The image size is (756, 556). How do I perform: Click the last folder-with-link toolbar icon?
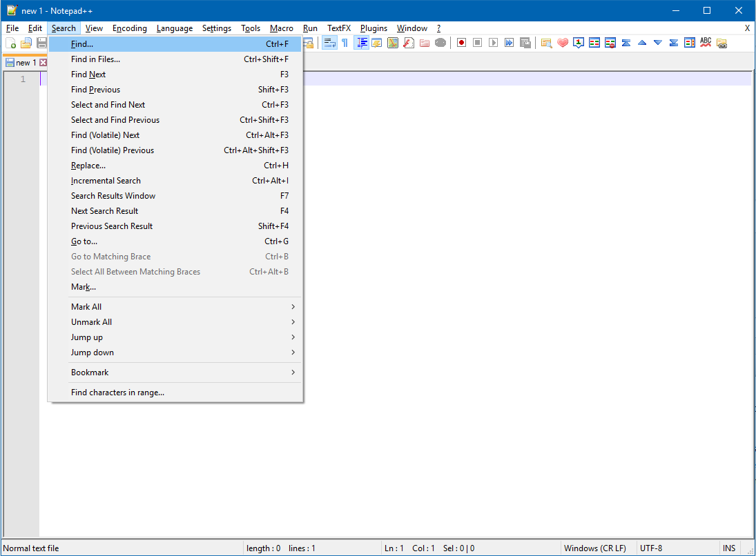pos(721,43)
